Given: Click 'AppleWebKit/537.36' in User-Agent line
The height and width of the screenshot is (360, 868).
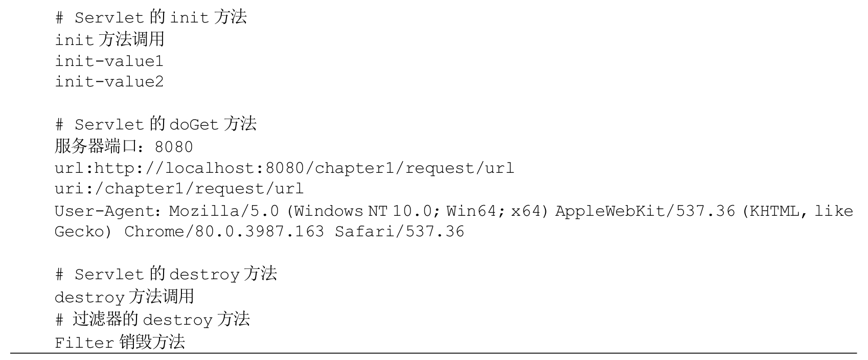Looking at the screenshot, I should point(645,211).
